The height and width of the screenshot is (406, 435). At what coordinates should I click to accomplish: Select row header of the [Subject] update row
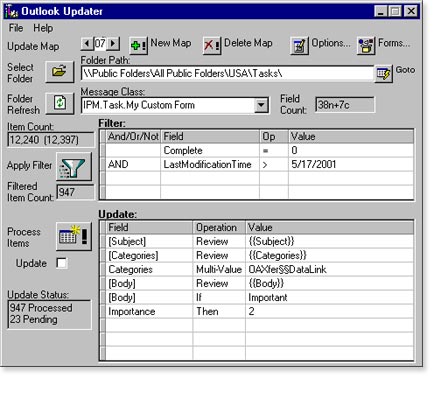(x=103, y=242)
